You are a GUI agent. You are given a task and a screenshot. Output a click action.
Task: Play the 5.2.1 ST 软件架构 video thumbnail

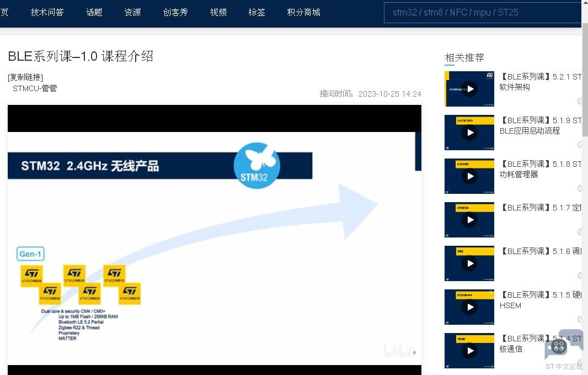[x=469, y=89]
